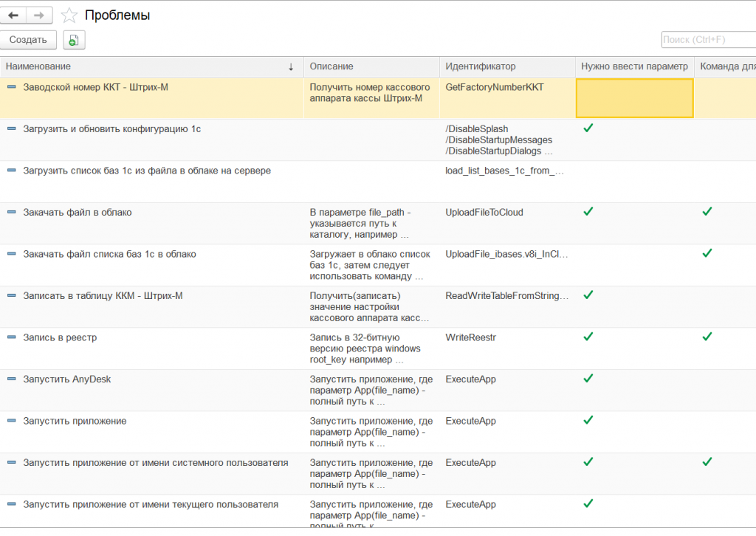Click sort arrow in Наименование header
This screenshot has width=756, height=536.
tap(291, 67)
